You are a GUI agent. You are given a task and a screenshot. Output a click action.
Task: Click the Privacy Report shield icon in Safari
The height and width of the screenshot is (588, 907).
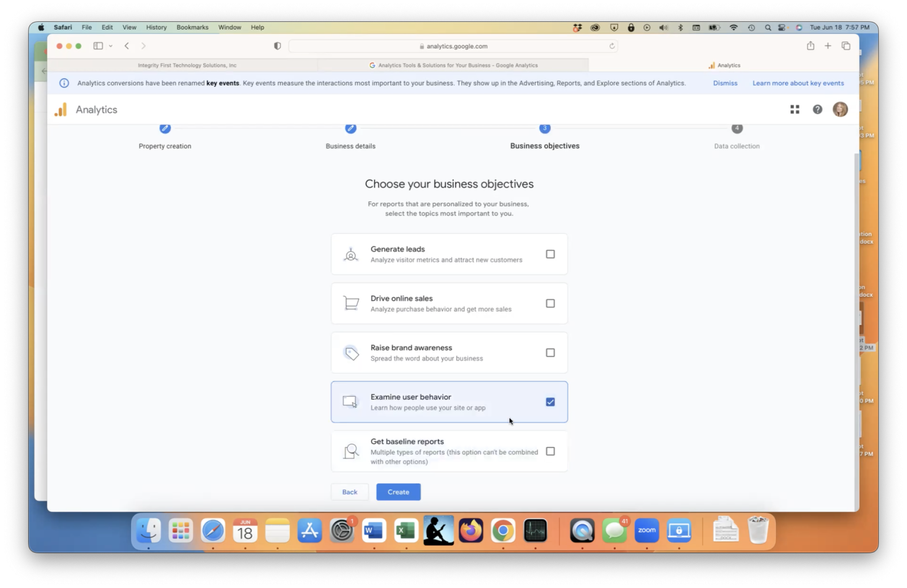point(277,45)
